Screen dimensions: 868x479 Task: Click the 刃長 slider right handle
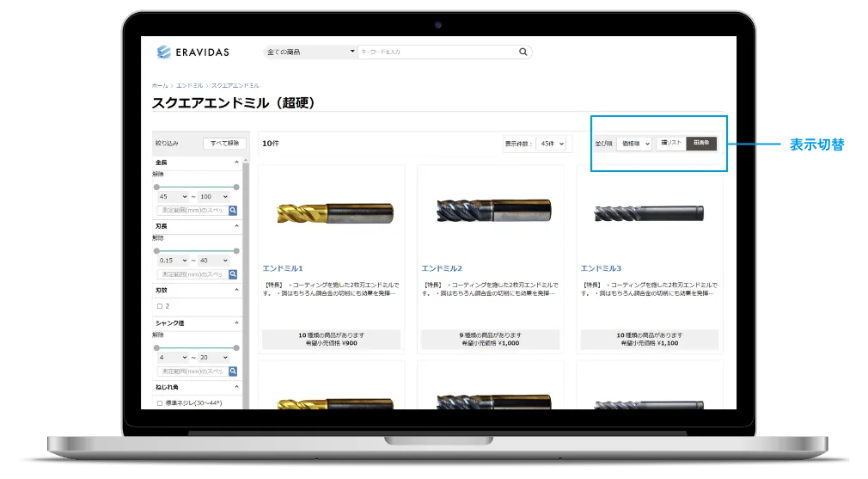click(x=236, y=251)
